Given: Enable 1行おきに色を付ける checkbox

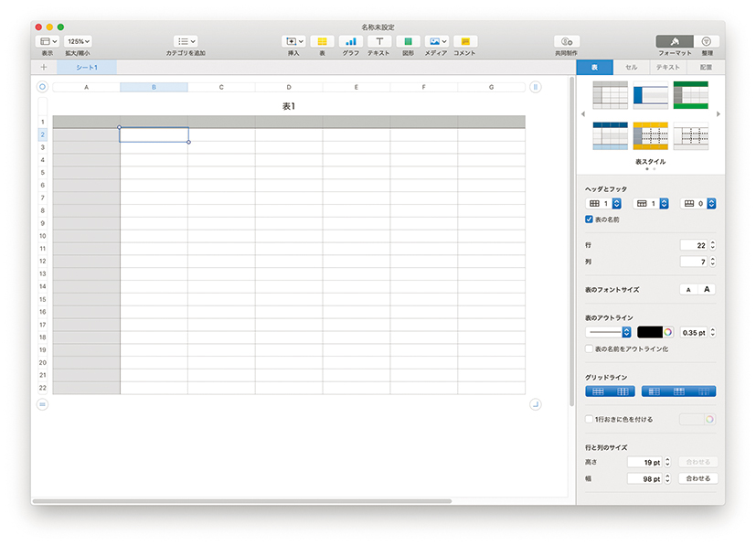Looking at the screenshot, I should (590, 419).
